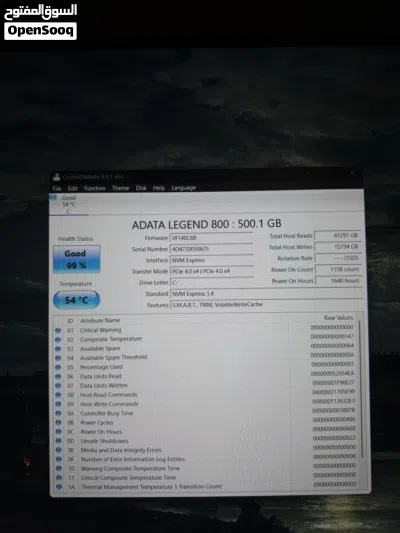The height and width of the screenshot is (533, 400).
Task: Click the status dot for Host Read Commands
Action: pos(58,395)
